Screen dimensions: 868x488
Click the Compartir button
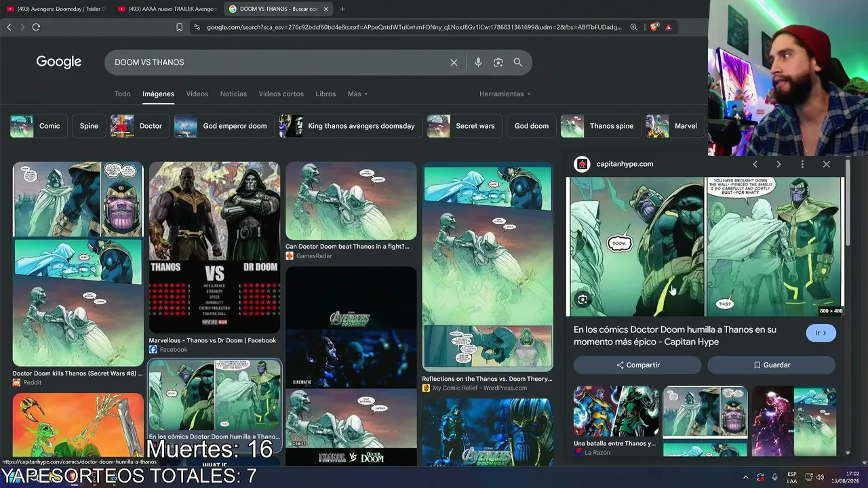[x=637, y=365]
